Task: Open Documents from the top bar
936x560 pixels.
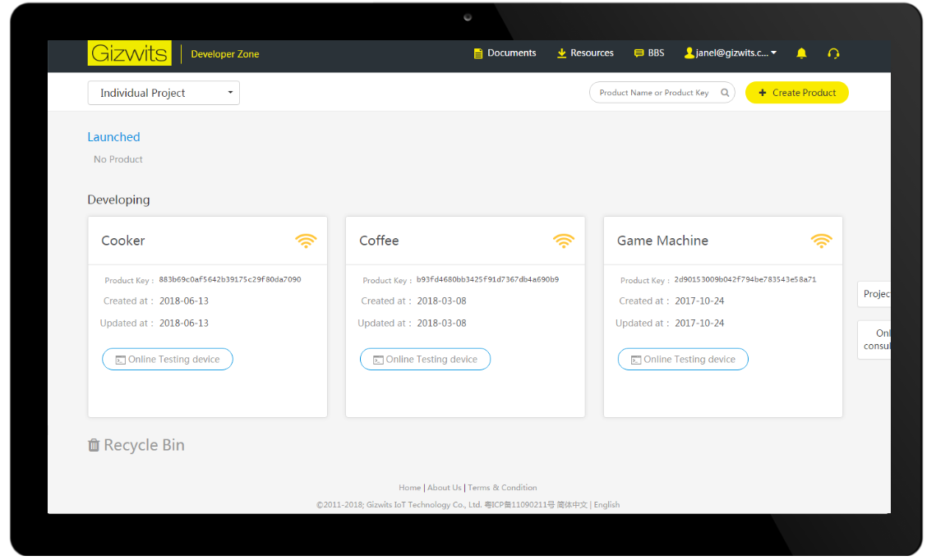Action: coord(477,53)
